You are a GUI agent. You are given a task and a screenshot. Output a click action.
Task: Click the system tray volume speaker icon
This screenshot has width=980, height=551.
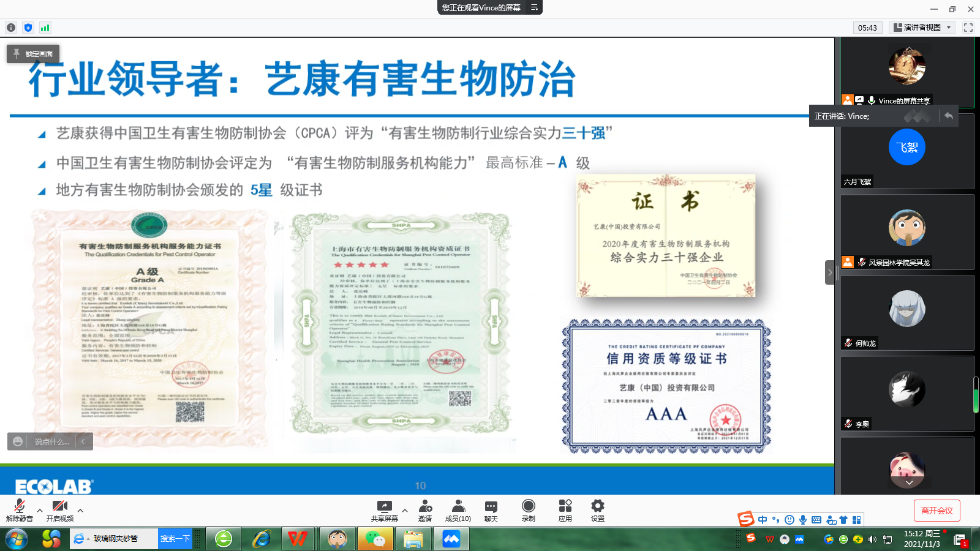tap(873, 539)
